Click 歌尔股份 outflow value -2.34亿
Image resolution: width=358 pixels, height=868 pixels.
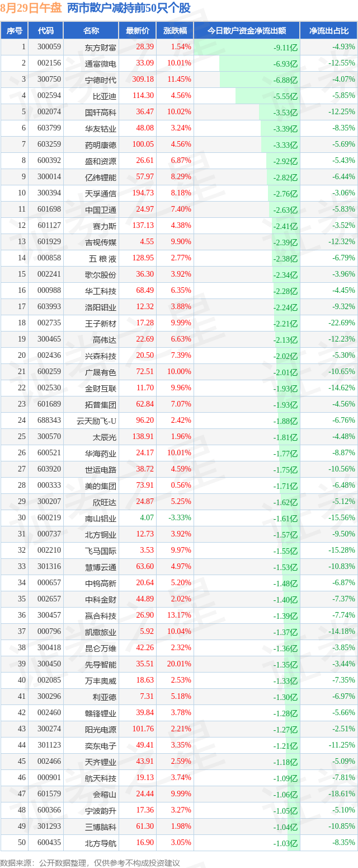(x=286, y=274)
